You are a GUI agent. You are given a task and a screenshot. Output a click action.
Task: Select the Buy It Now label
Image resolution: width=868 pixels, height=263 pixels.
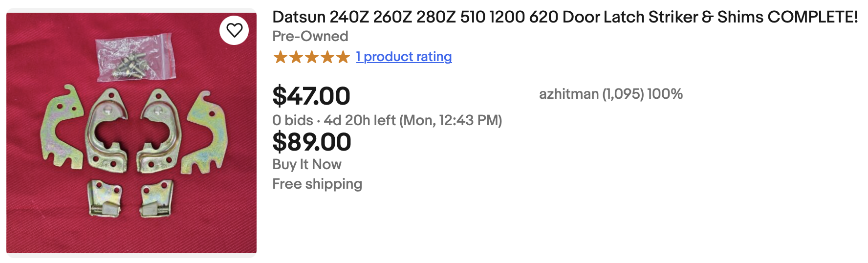point(307,164)
